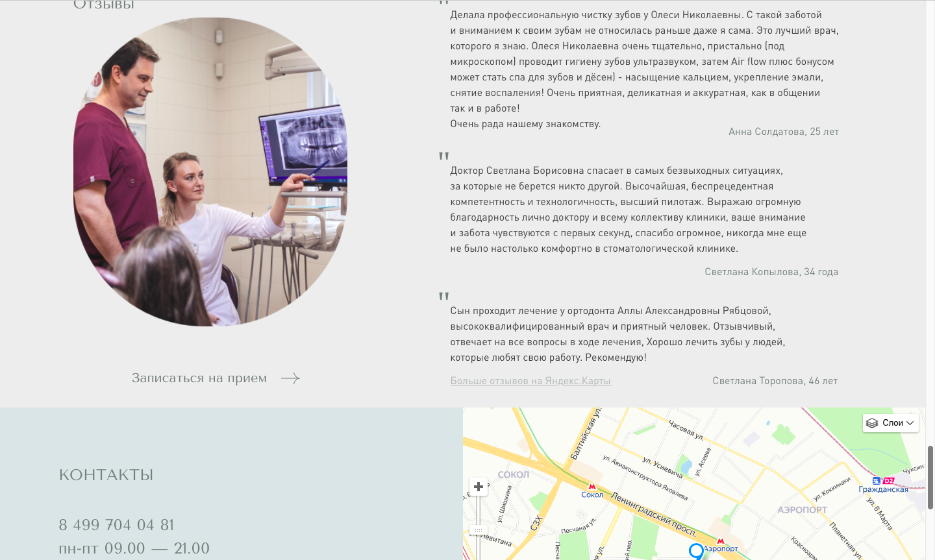Click the blue clinic location marker

coord(696,552)
